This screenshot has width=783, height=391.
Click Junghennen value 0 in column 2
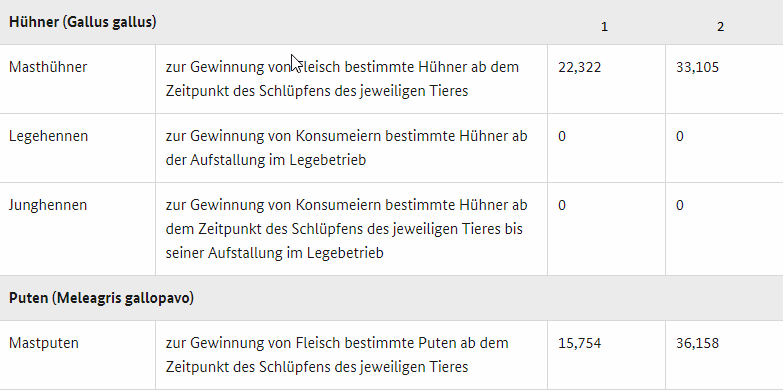click(x=680, y=205)
